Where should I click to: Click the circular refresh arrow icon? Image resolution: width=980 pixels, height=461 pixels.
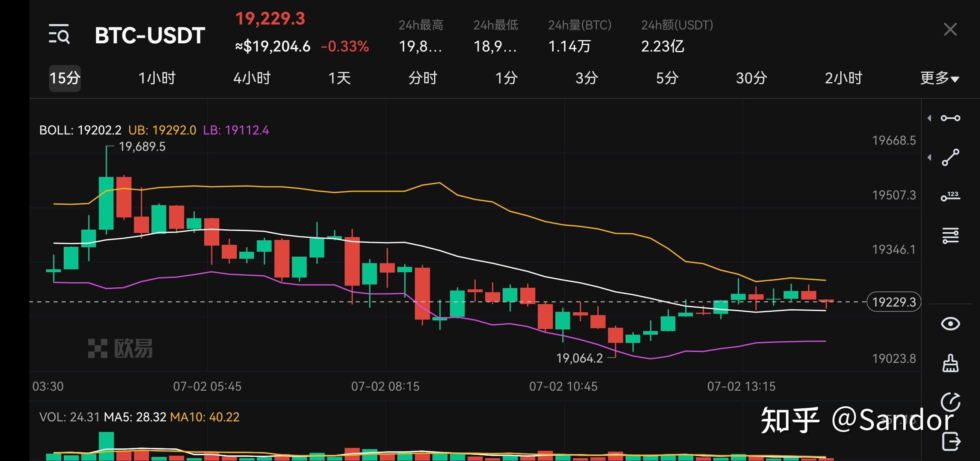[951, 402]
